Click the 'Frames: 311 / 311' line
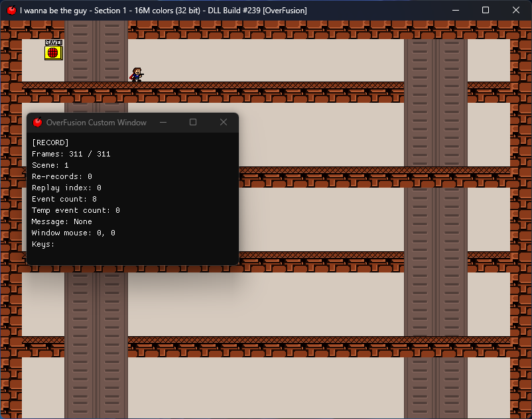Screen dimensions: 532x419 click(x=71, y=154)
